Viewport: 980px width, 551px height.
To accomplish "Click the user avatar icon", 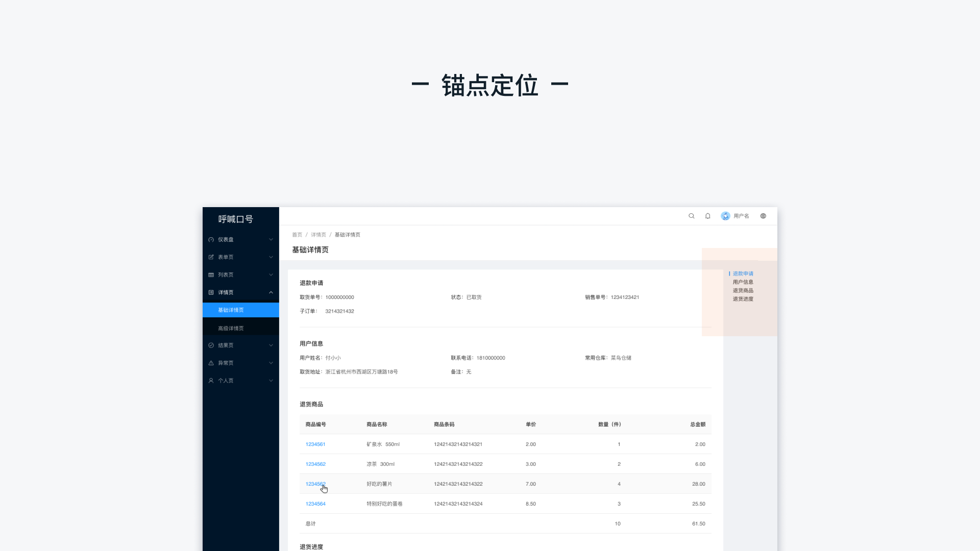I will click(x=725, y=216).
